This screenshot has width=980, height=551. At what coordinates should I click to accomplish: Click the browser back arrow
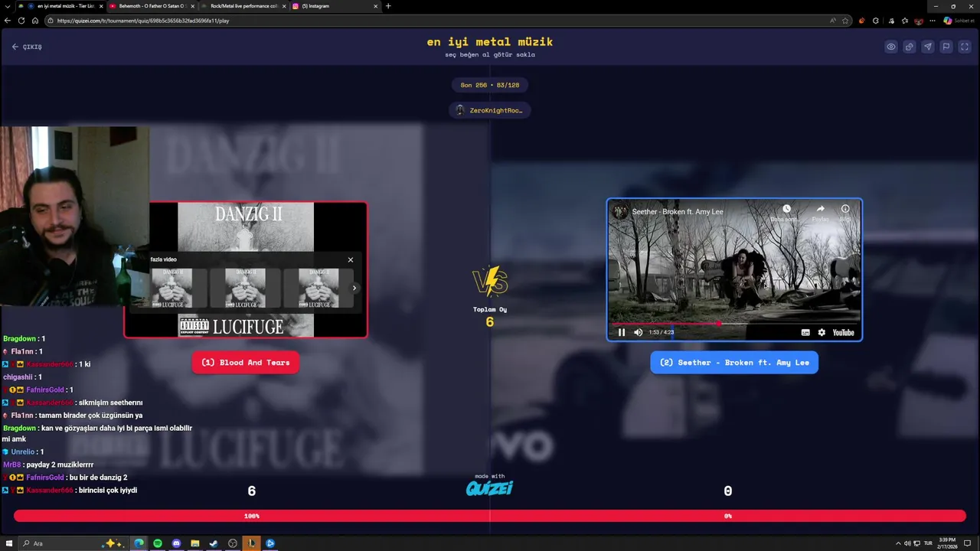(x=7, y=21)
